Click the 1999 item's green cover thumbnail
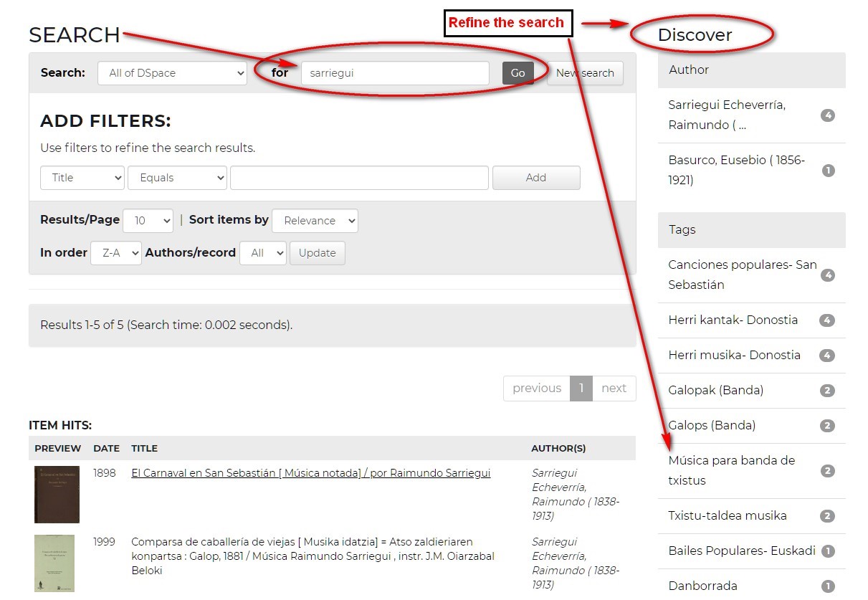Screen dimensions: 868x600 pyautogui.click(x=54, y=563)
